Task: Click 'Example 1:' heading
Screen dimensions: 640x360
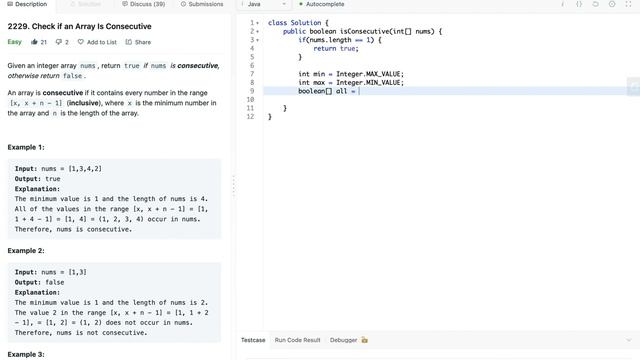Action: 26,147
